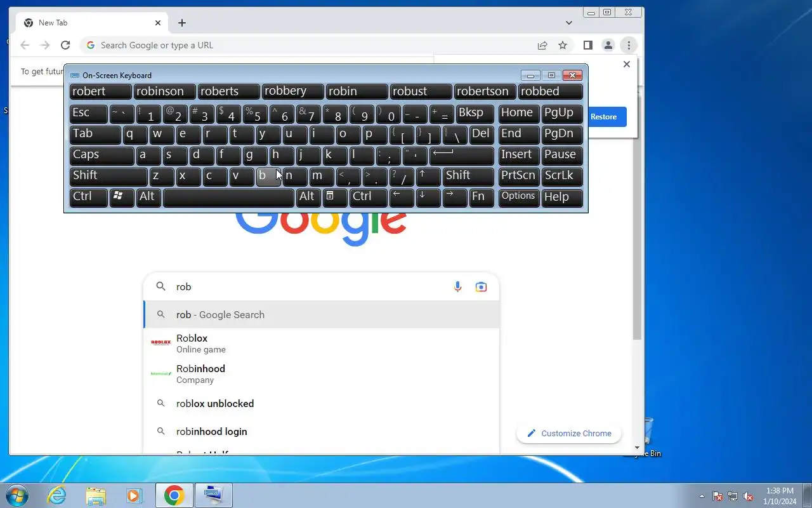
Task: Select 'roblox unblocked' suggestion
Action: (322, 403)
